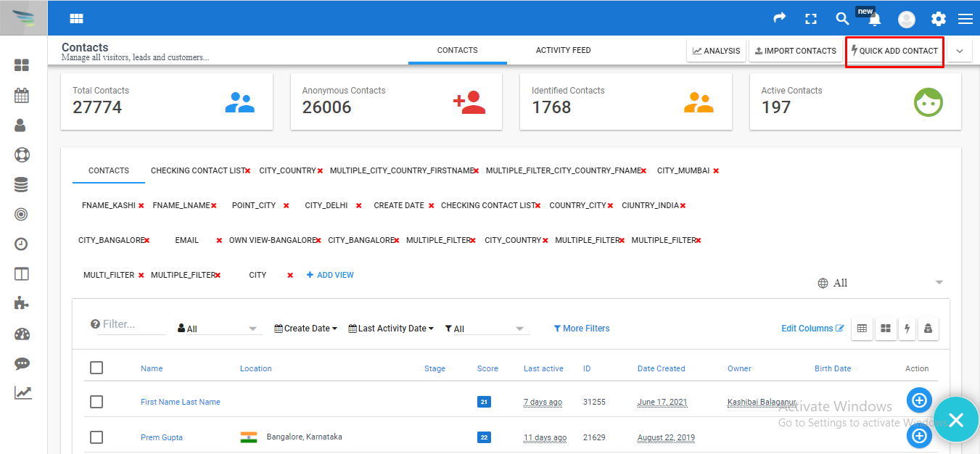Open the support lifebuoy icon in sidebar
Viewport: 980px width, 454px height.
click(22, 154)
